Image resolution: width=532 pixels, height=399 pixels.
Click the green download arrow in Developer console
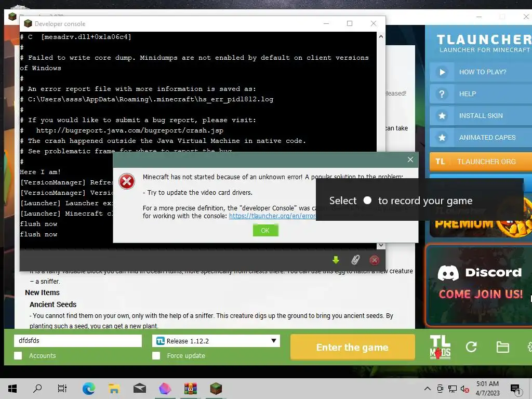tap(336, 260)
